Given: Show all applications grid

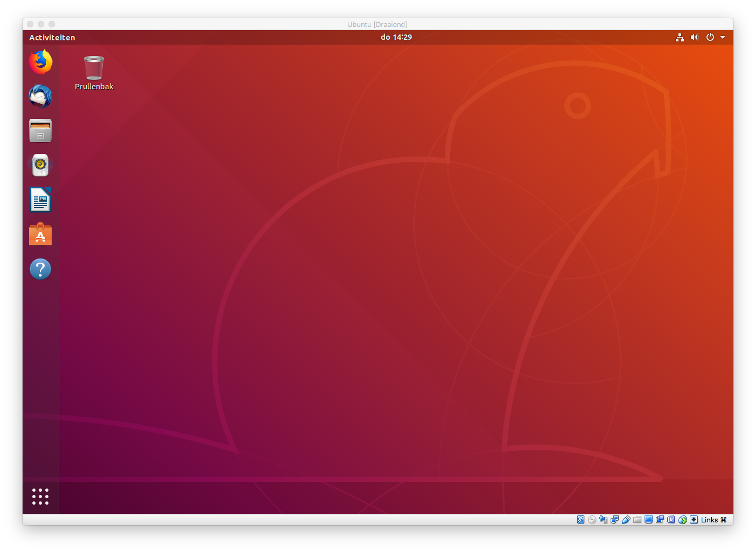Looking at the screenshot, I should point(40,496).
